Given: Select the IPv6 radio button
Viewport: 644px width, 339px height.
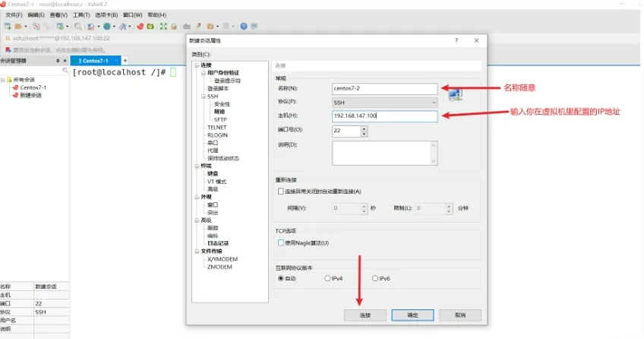Looking at the screenshot, I should (375, 278).
